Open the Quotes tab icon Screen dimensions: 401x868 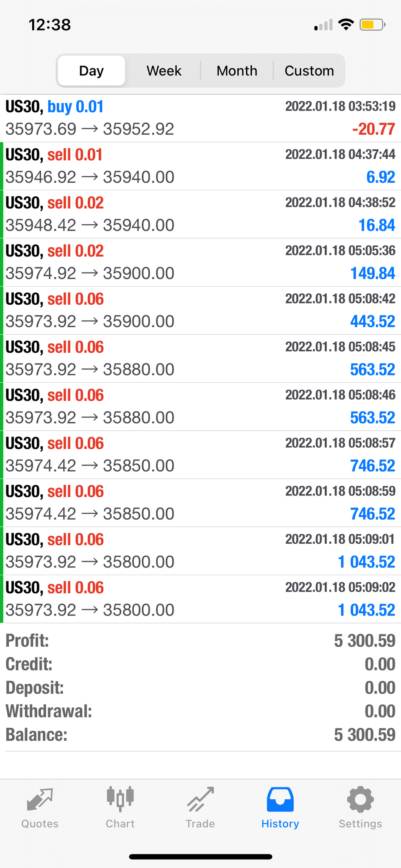40,800
